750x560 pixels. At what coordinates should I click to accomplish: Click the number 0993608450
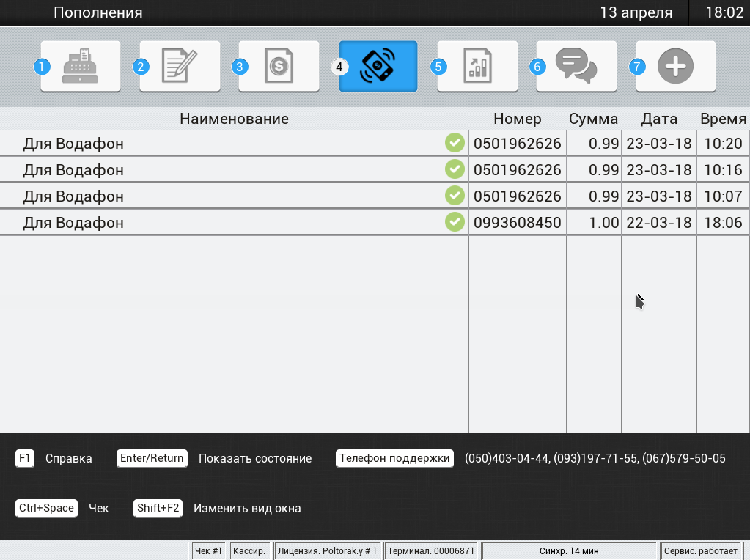point(518,222)
